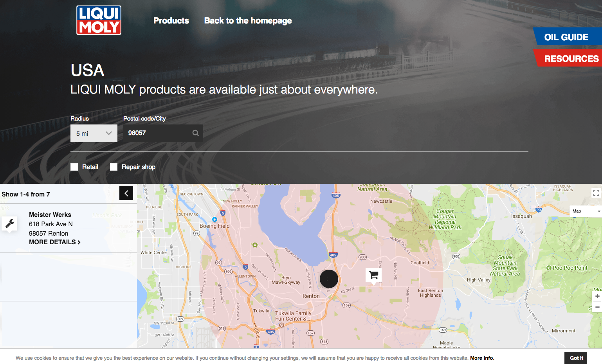Zoom in on the map
The image size is (602, 364).
coord(597,296)
